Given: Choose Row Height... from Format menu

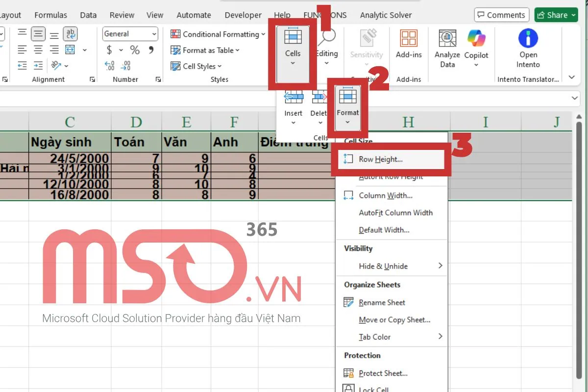Looking at the screenshot, I should (381, 159).
